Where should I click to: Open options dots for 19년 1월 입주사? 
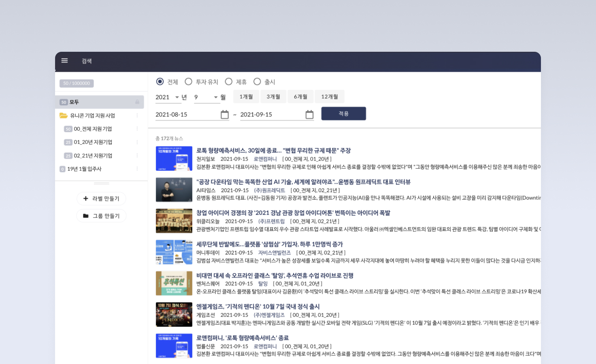pyautogui.click(x=137, y=169)
